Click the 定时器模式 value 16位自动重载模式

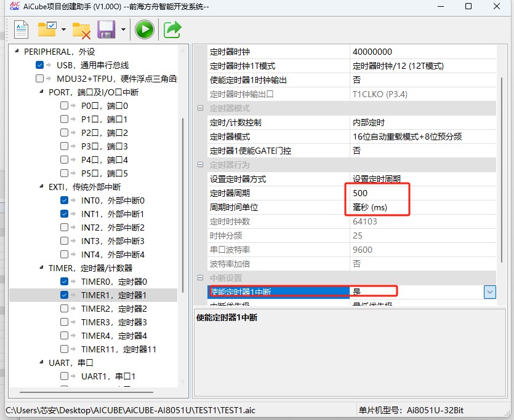click(423, 137)
